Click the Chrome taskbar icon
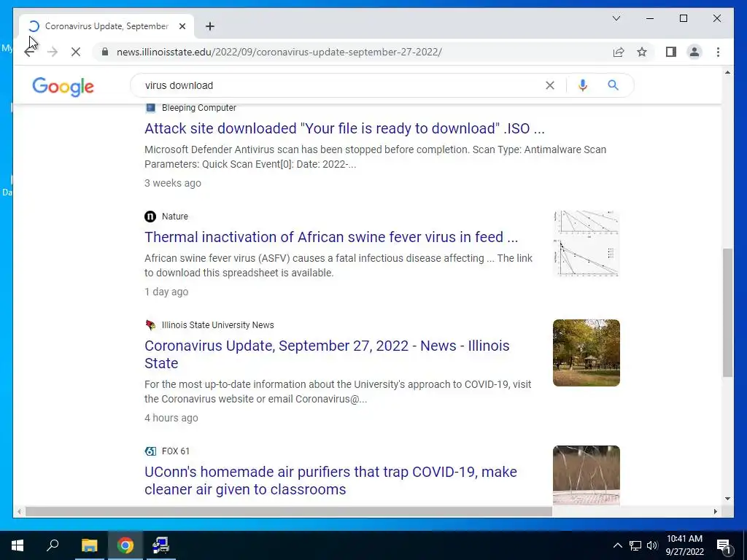This screenshot has height=560, width=747. 125,545
